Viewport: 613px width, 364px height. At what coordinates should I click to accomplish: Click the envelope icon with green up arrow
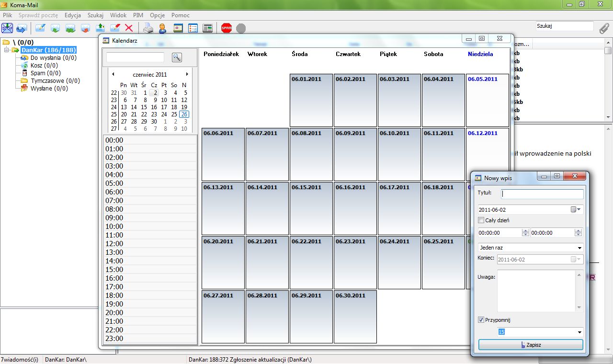100,28
